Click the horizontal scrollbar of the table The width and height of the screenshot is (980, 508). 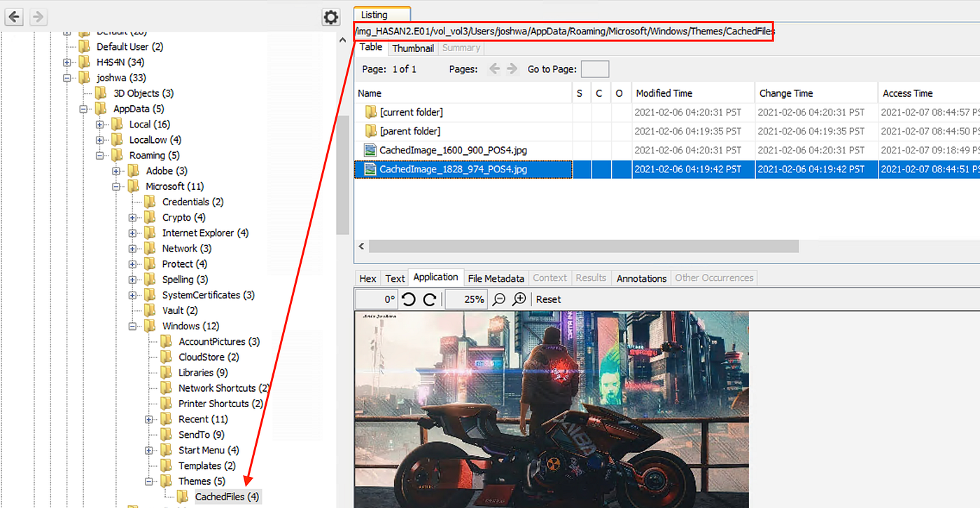tap(584, 247)
